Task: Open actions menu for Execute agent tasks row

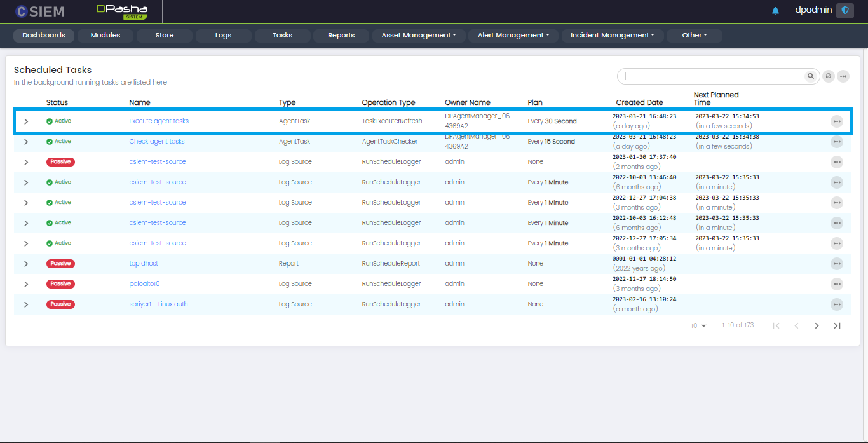Action: (x=837, y=121)
